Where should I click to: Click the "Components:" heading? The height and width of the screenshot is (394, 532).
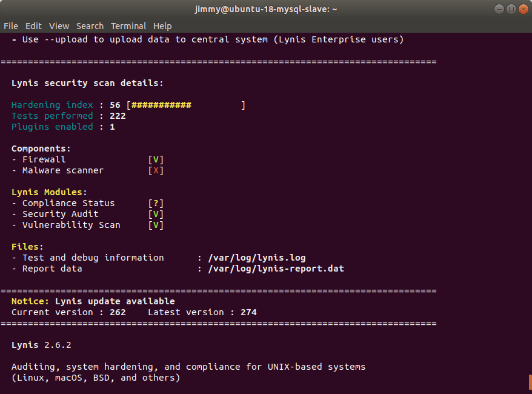(41, 149)
